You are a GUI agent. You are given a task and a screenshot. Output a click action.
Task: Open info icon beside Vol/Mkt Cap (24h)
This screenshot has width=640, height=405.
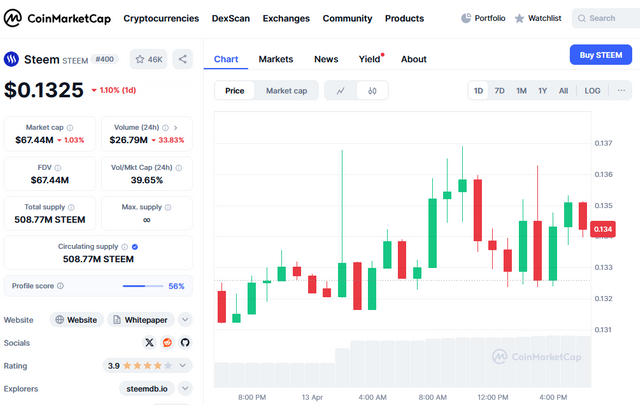pos(178,168)
